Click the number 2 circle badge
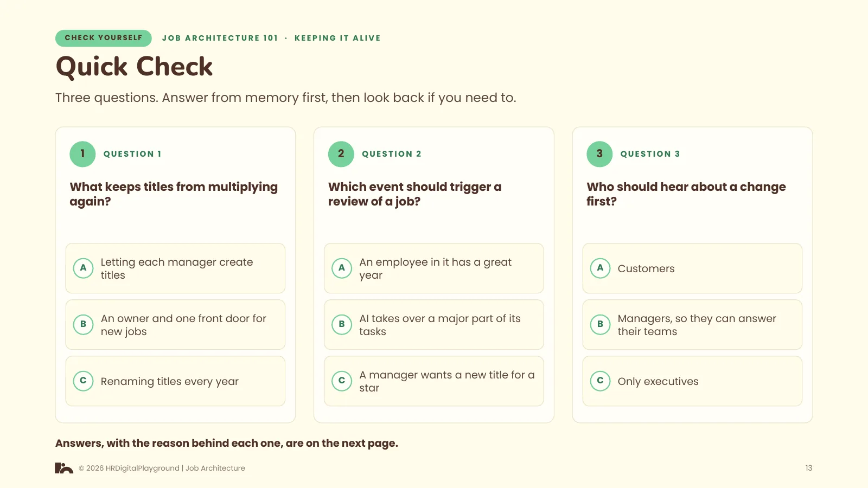 pyautogui.click(x=341, y=154)
